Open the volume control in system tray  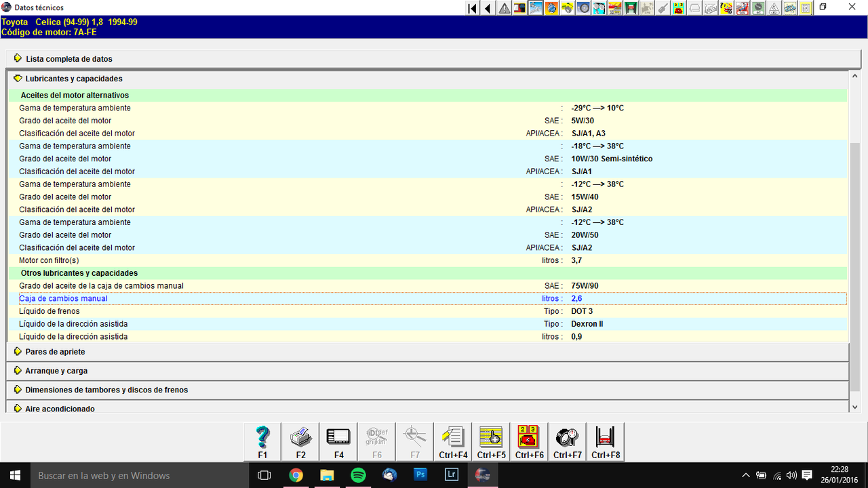point(791,475)
